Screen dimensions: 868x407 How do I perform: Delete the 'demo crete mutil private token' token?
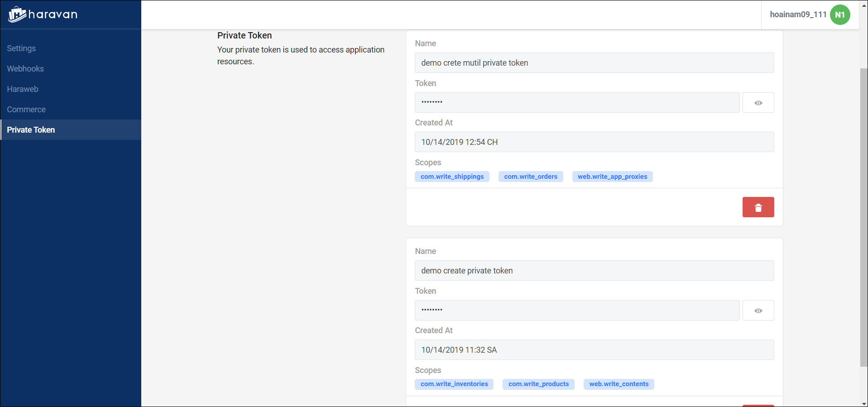click(x=758, y=207)
